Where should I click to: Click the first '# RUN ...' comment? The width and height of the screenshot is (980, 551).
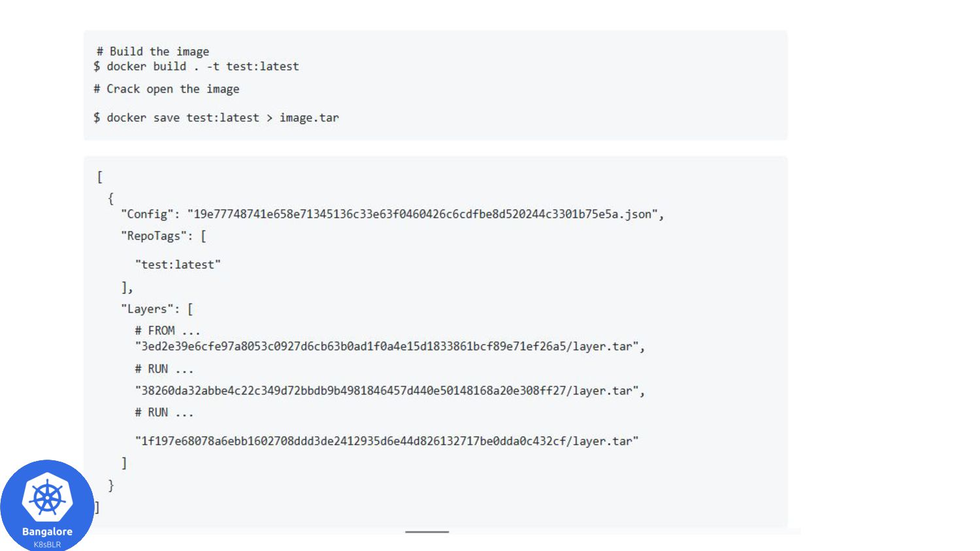pyautogui.click(x=164, y=369)
